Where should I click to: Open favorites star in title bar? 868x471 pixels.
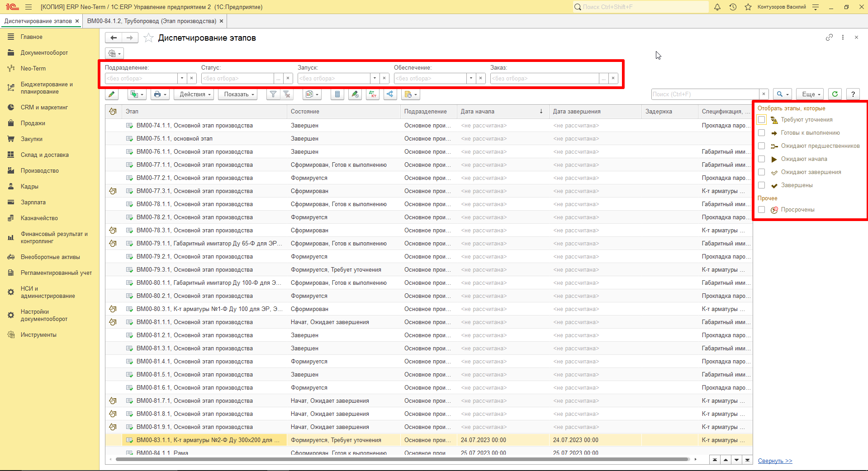pos(748,7)
